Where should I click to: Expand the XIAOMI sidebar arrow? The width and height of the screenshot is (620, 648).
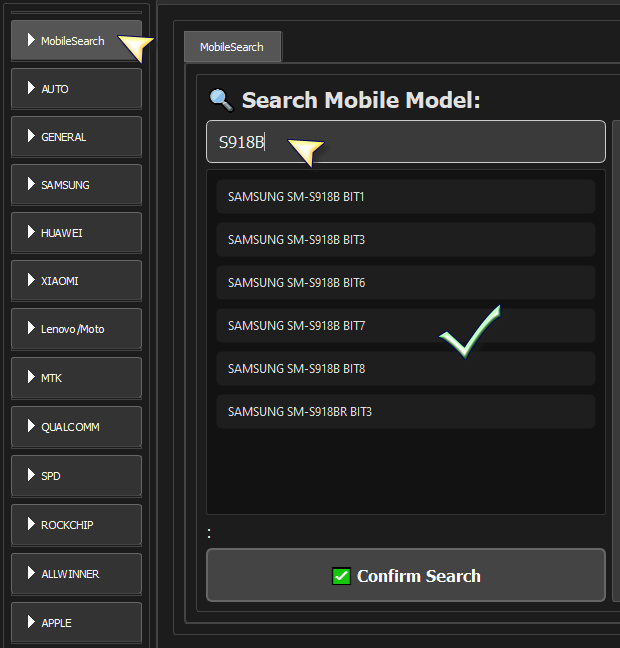pos(31,280)
